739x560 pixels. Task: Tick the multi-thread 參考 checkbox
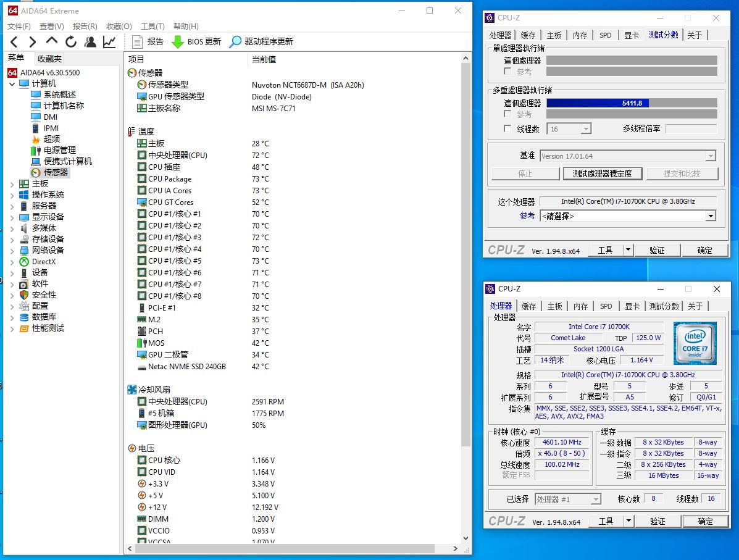507,114
